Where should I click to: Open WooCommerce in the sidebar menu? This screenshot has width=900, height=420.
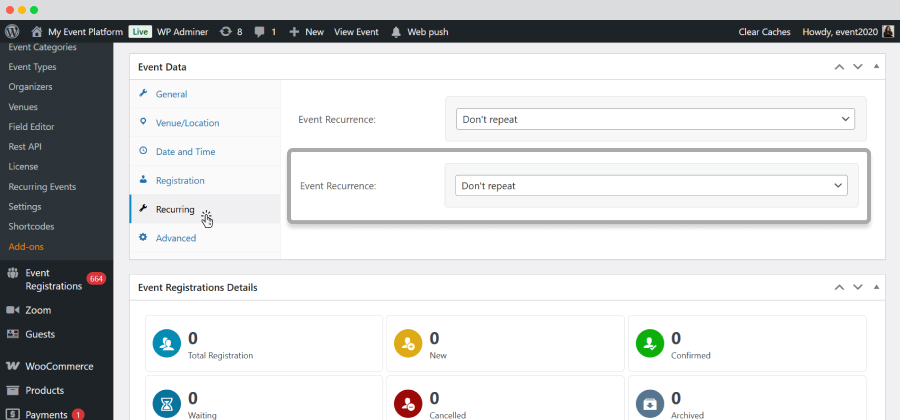pyautogui.click(x=59, y=366)
